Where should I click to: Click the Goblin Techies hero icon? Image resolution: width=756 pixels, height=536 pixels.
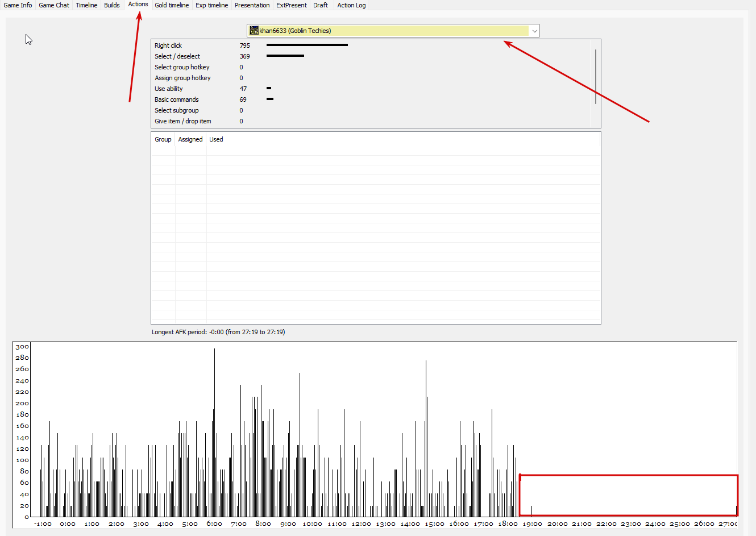click(x=254, y=31)
